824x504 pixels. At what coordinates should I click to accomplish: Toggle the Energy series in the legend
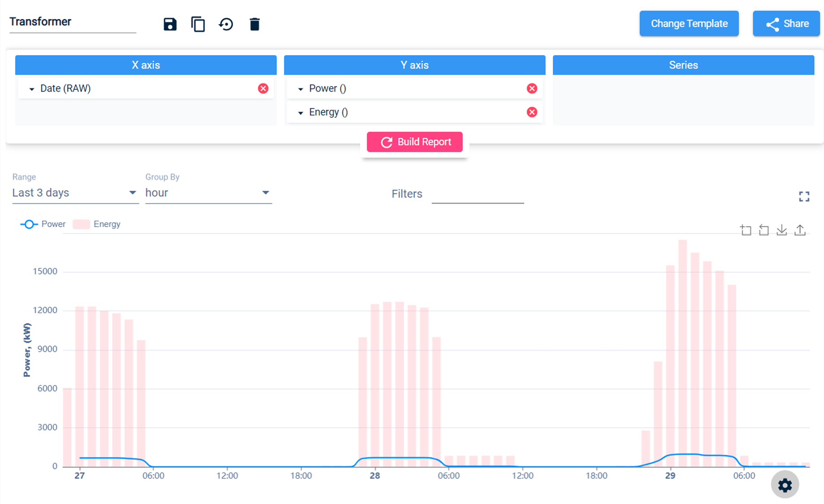coord(107,224)
